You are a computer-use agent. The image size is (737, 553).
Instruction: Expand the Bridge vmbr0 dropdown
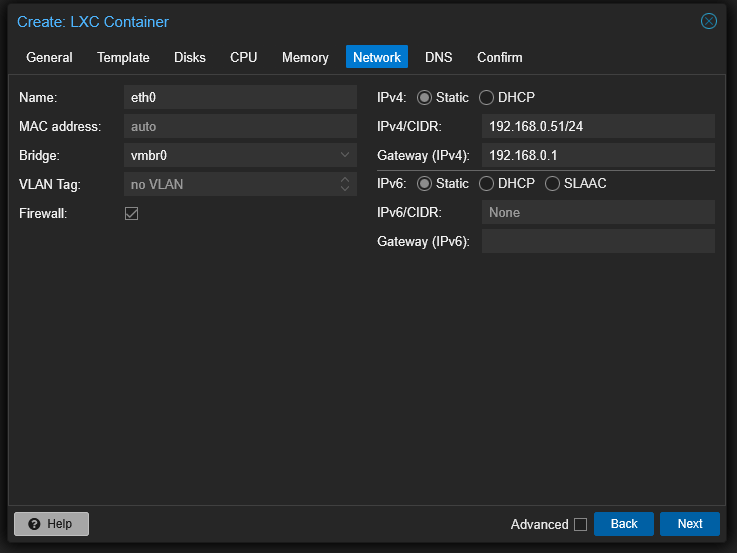tap(345, 155)
